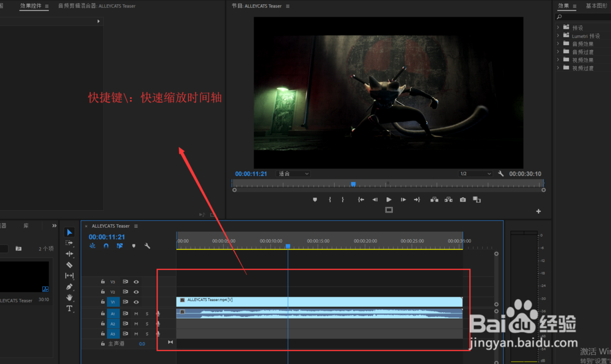The width and height of the screenshot is (611, 364).
Task: Open the 节目 monitor panel menu
Action: tap(288, 6)
